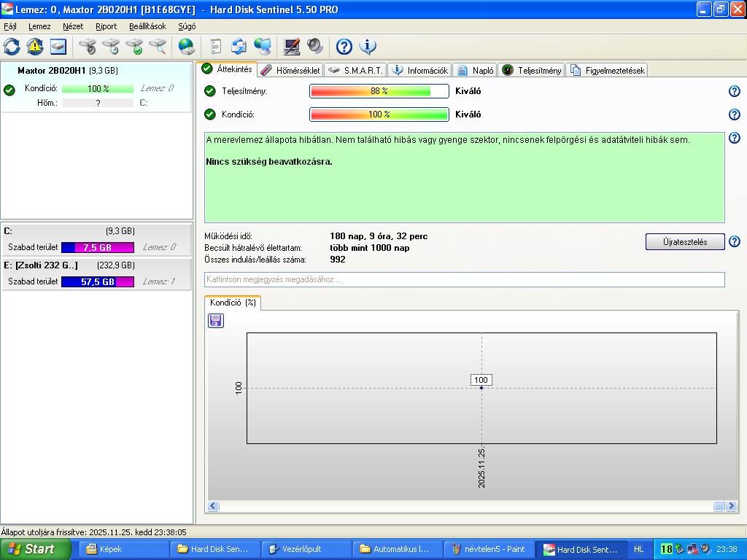Click the disk with clock icon
Image resolution: width=747 pixels, height=560 pixels.
pyautogui.click(x=111, y=47)
